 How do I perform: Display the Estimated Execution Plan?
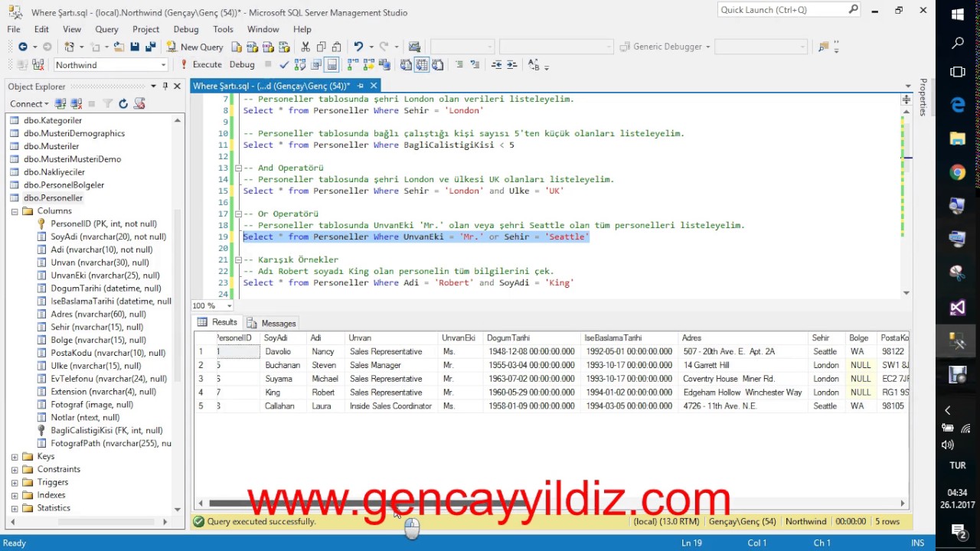coord(300,65)
